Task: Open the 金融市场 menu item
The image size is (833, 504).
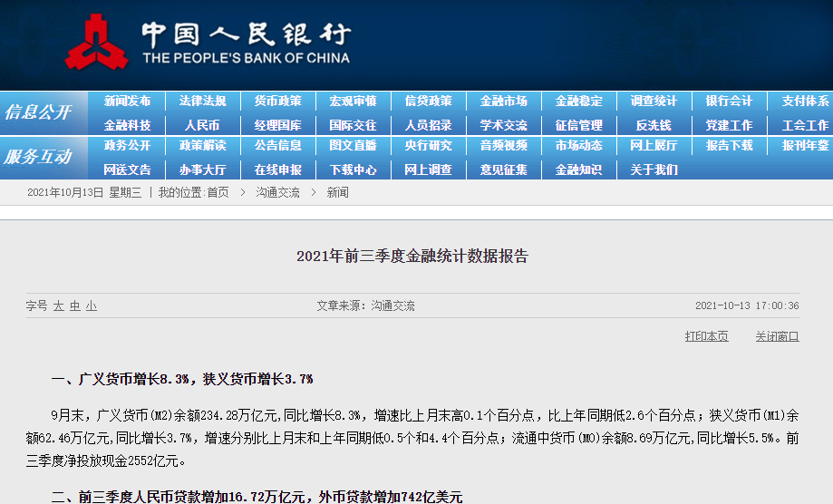Action: pos(504,101)
